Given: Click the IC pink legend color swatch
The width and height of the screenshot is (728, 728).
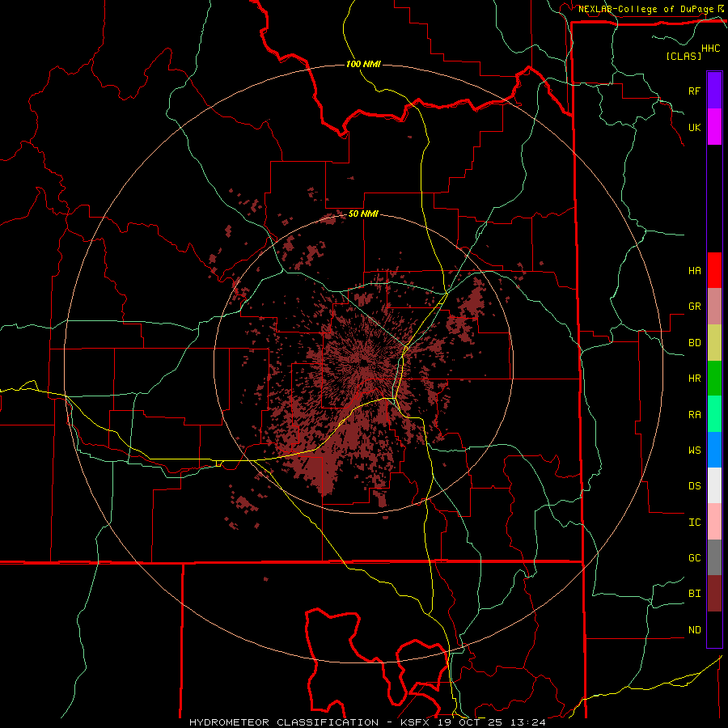Looking at the screenshot, I should coord(714,522).
